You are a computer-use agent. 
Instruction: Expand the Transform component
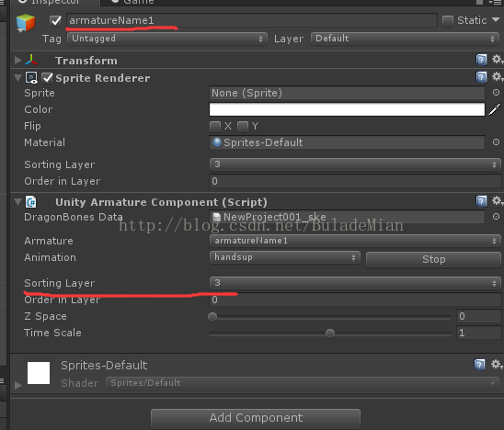18,61
